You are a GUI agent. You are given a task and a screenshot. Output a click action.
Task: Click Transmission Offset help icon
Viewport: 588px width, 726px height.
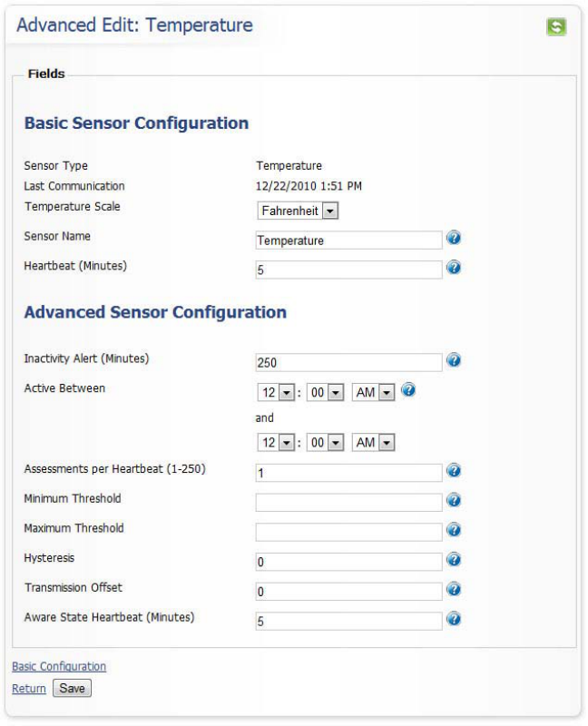click(x=454, y=589)
